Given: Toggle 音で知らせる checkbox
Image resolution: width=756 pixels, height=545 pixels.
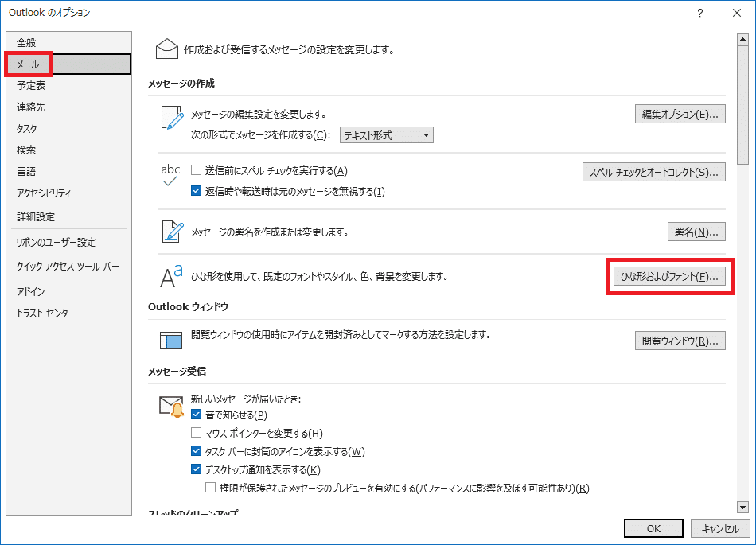Looking at the screenshot, I should [197, 414].
